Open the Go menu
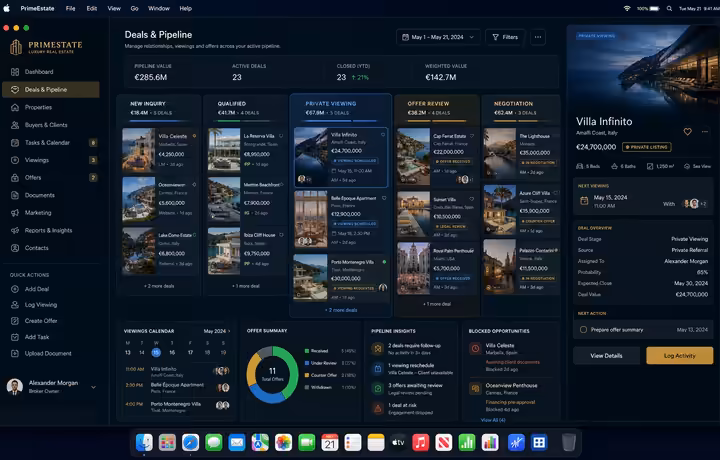This screenshot has width=720, height=460. 135,8
